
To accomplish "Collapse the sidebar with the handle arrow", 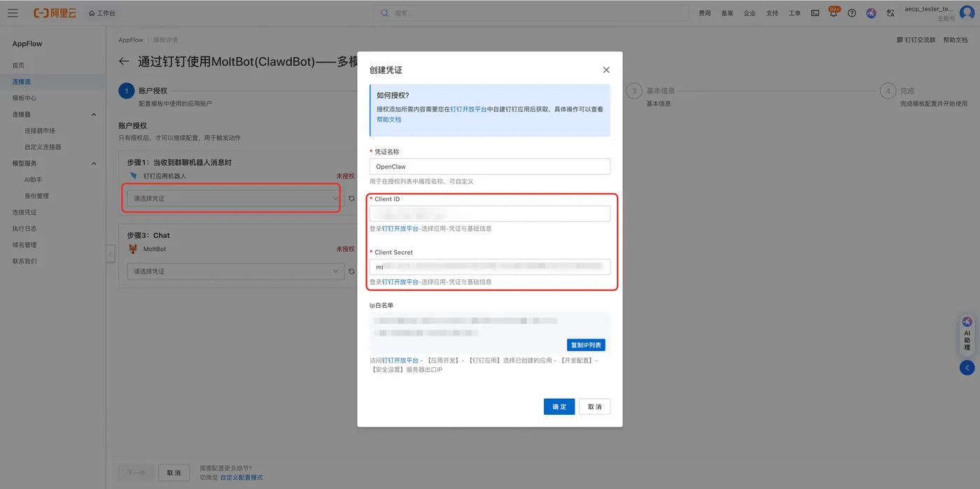I will 110,254.
